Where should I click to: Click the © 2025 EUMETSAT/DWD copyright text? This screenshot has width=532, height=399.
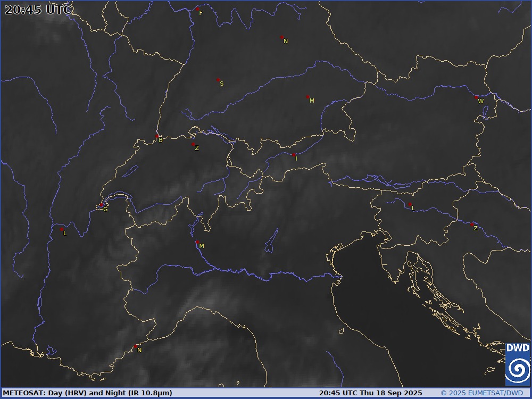click(482, 393)
